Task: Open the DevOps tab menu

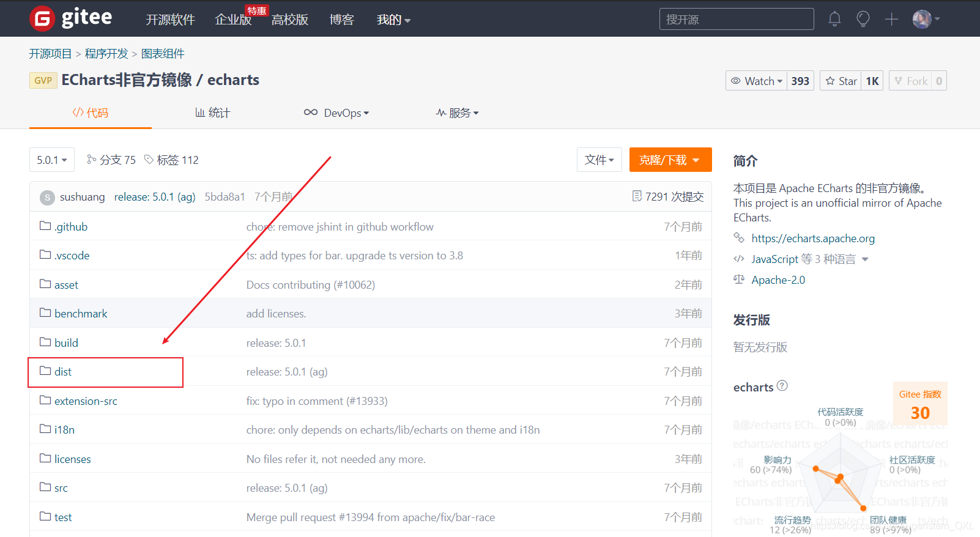Action: pyautogui.click(x=336, y=113)
